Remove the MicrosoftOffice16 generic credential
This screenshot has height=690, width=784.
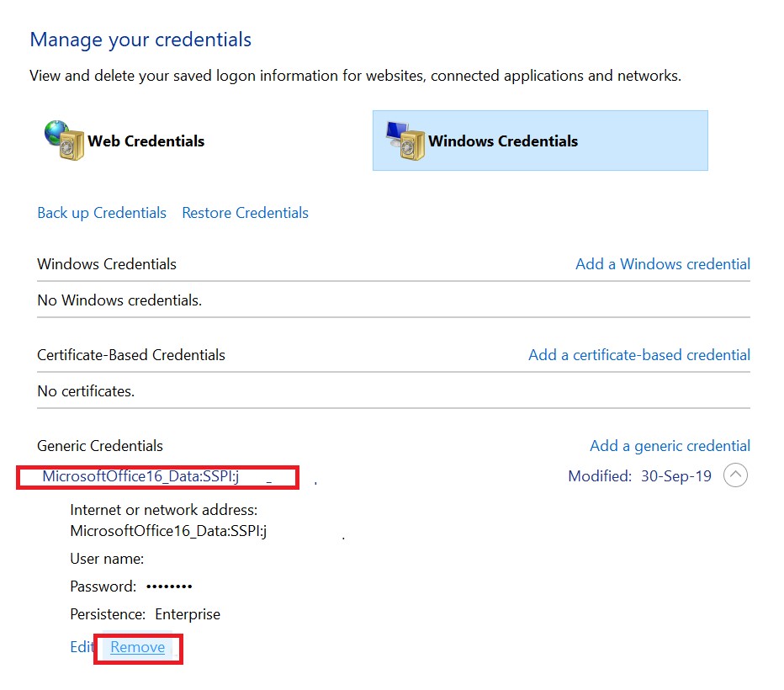[137, 647]
